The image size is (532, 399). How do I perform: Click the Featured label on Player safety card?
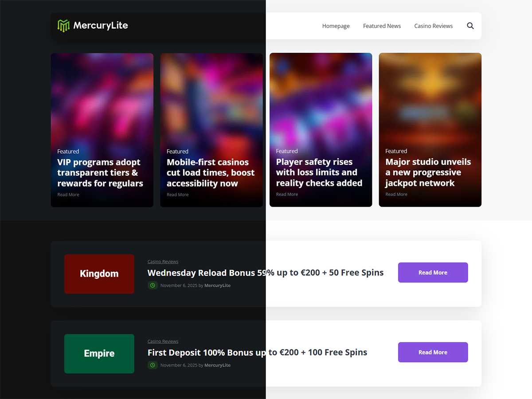click(x=287, y=151)
